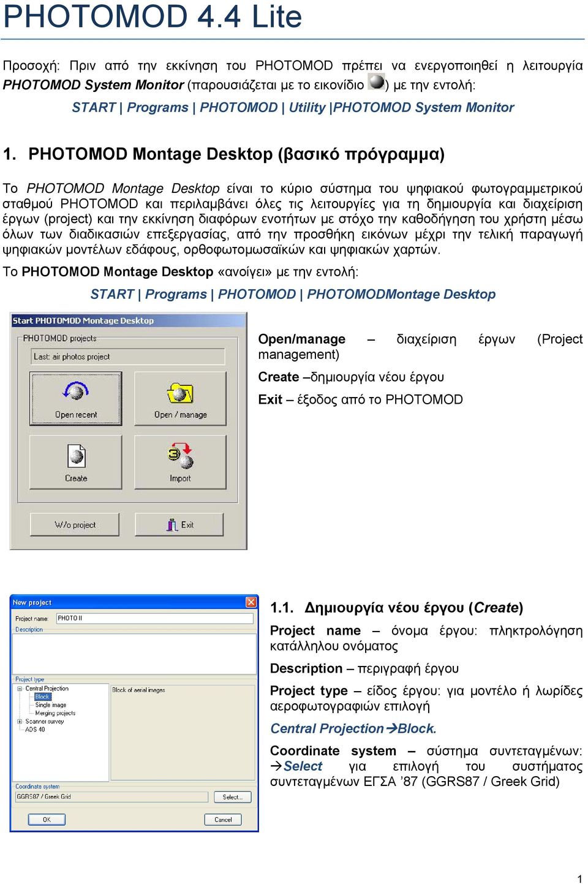Click the Project name field containing PHOTO II
Screen dimensions: 588x884
(154, 618)
